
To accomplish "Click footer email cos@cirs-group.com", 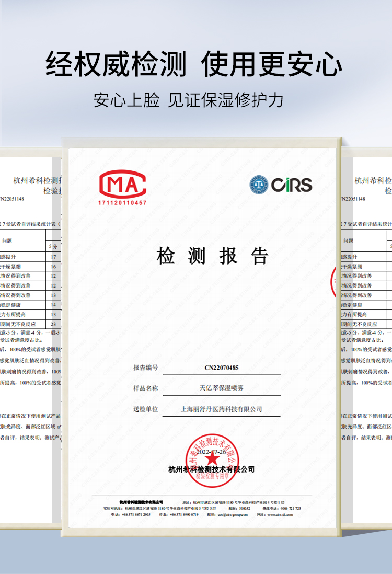I will (x=233, y=515).
